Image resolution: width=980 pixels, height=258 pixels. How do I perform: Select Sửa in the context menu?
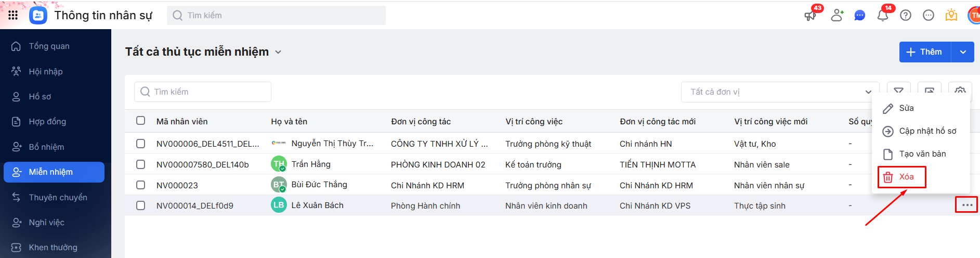click(906, 108)
